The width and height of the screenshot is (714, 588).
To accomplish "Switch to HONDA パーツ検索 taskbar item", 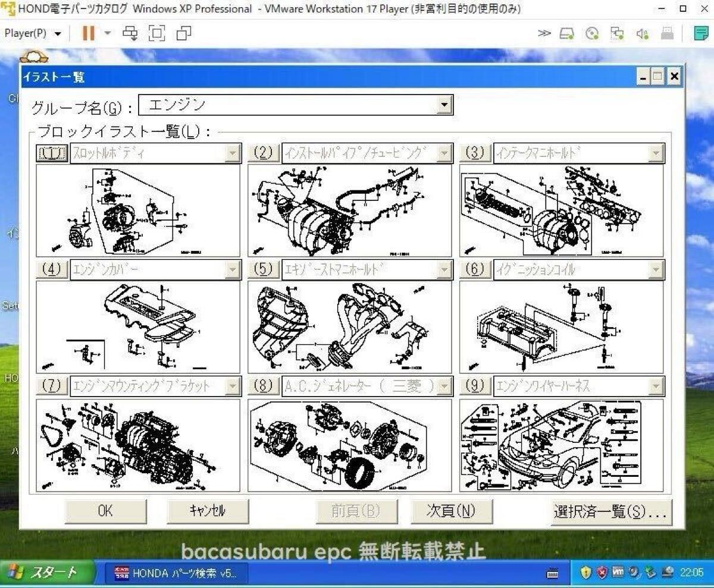I will pos(177,574).
